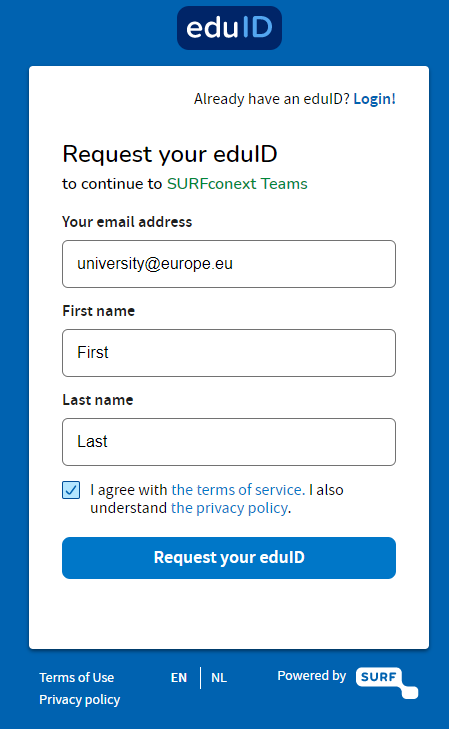Focus the email address input field
The width and height of the screenshot is (449, 729).
tap(229, 264)
